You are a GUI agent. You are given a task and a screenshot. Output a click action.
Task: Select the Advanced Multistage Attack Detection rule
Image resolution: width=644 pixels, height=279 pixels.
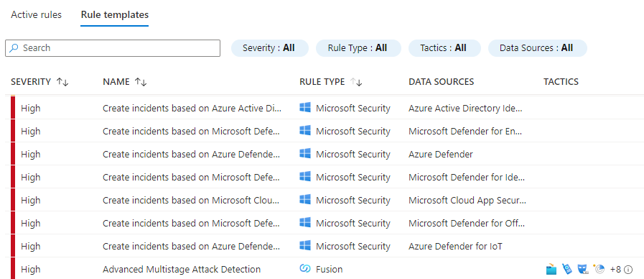coord(182,270)
